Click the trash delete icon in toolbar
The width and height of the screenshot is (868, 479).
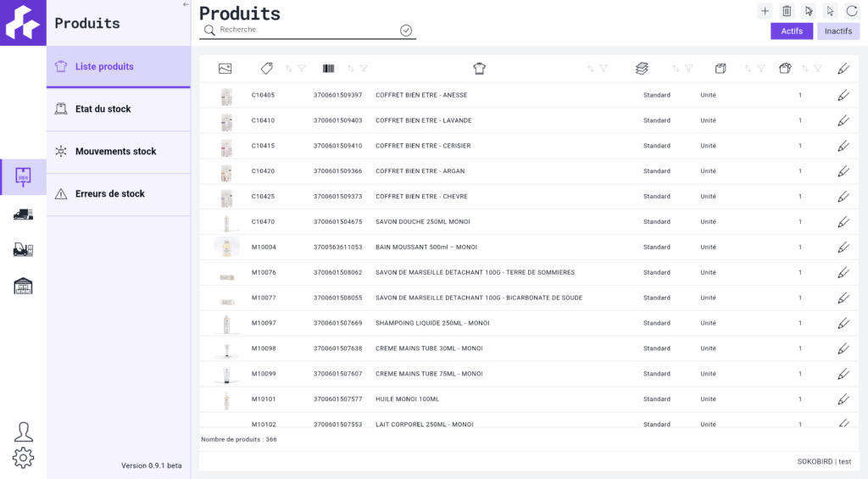coord(787,11)
